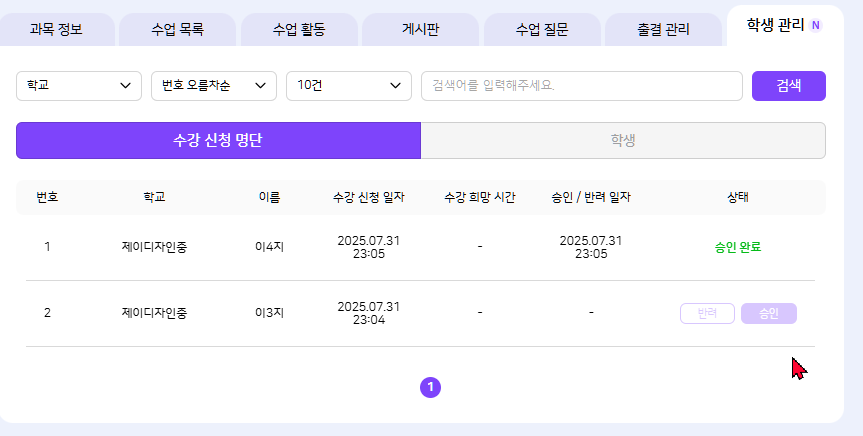This screenshot has width=863, height=436.
Task: Focus the 검색어 search input field
Action: tap(581, 86)
